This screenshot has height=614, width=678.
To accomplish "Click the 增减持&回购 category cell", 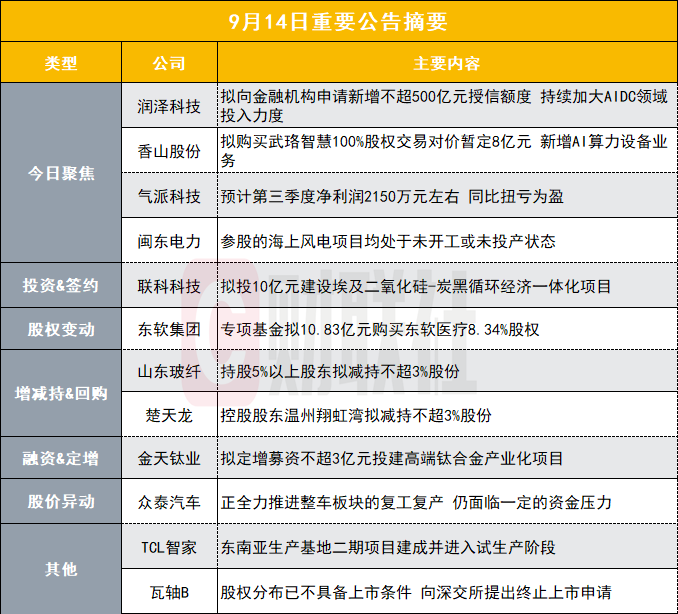I will pyautogui.click(x=61, y=393).
